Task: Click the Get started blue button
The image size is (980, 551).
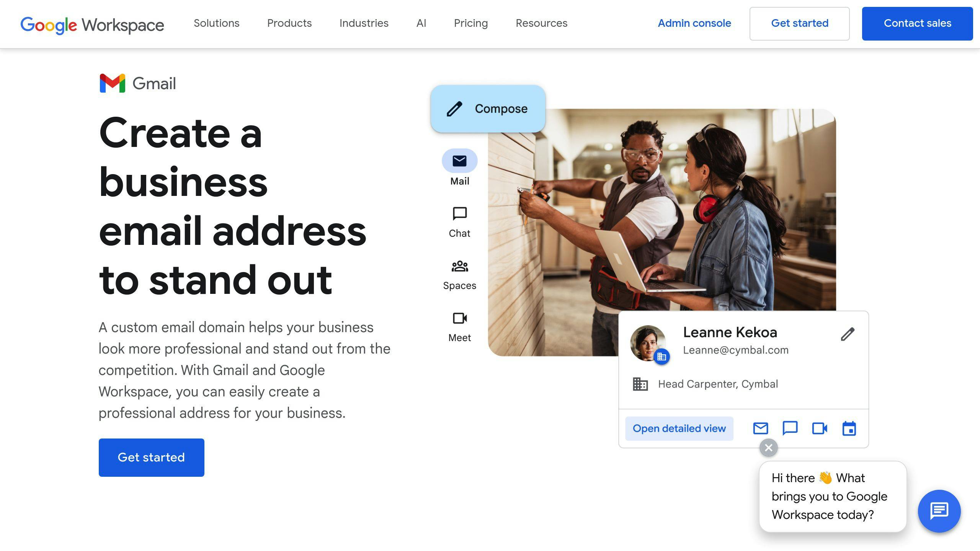Action: point(152,458)
